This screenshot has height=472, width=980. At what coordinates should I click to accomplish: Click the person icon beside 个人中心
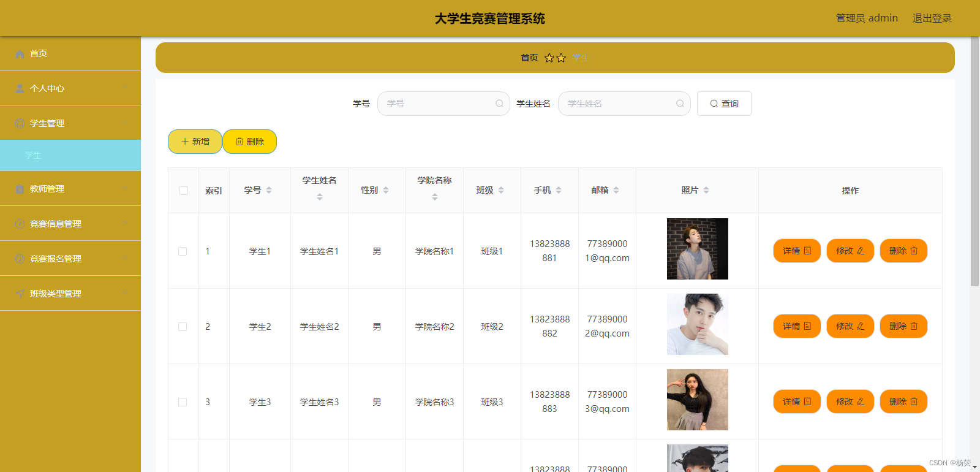click(20, 88)
